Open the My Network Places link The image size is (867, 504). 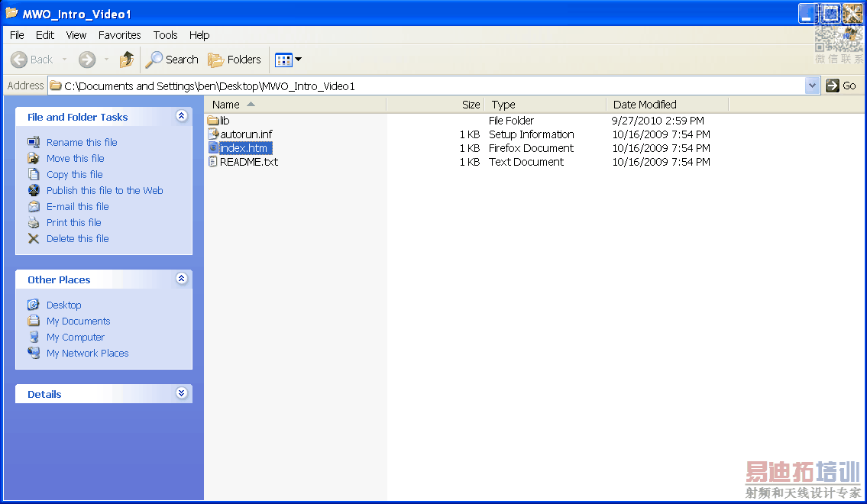click(x=87, y=353)
